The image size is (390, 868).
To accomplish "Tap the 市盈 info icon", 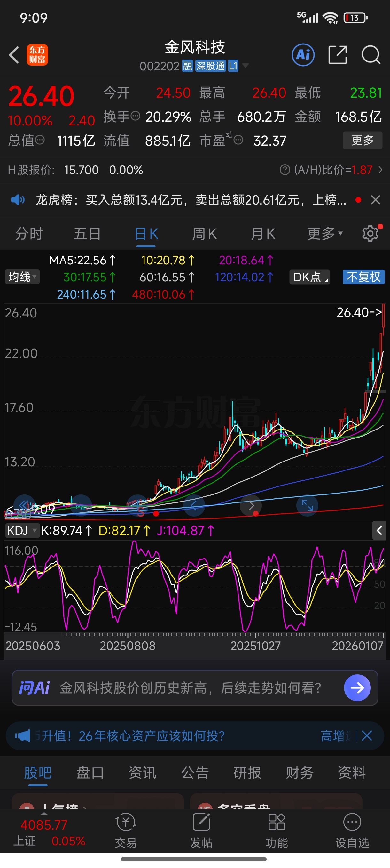I will (x=238, y=140).
